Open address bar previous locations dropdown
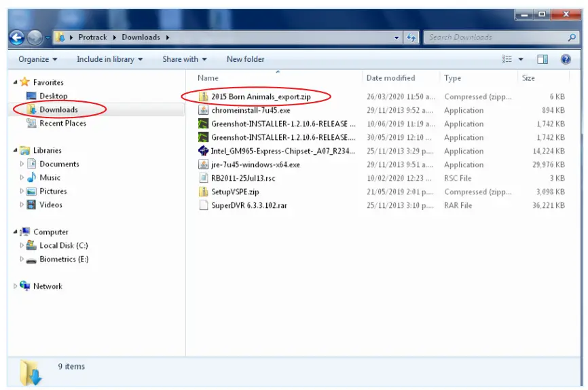Image resolution: width=588 pixels, height=390 pixels. click(397, 37)
